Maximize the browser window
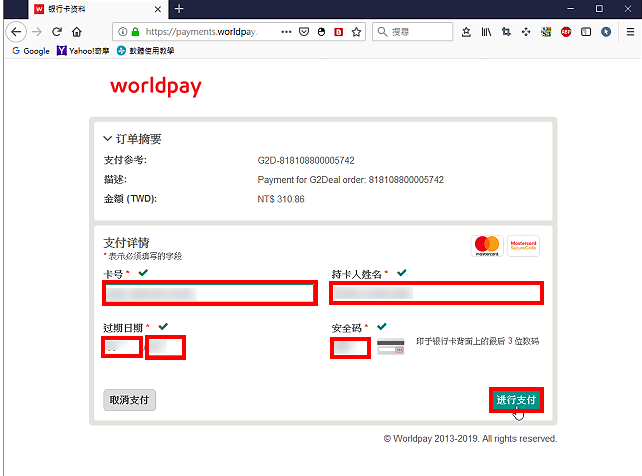 [x=599, y=9]
